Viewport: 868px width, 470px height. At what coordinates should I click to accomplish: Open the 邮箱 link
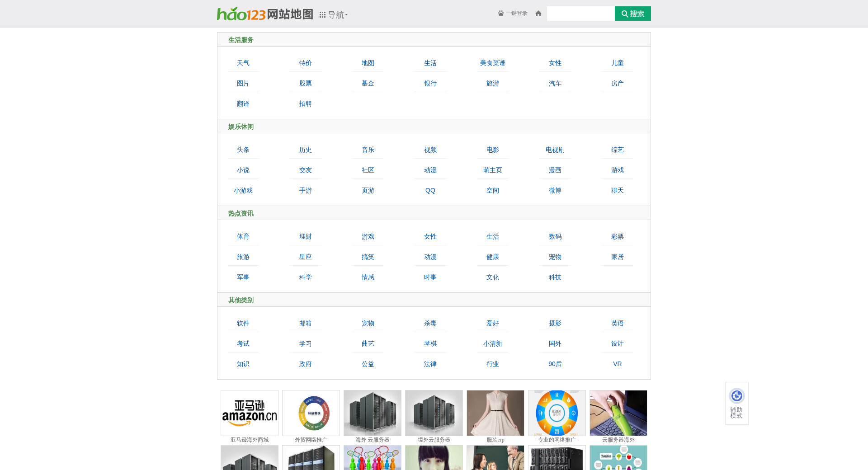[306, 324]
